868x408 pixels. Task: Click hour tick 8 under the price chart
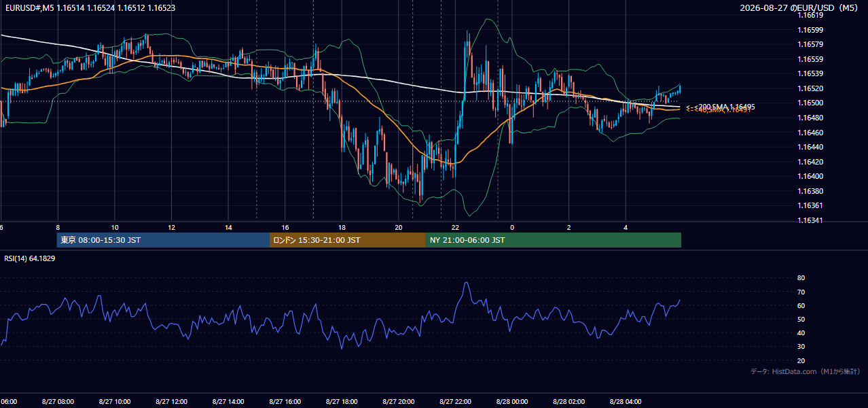(x=58, y=228)
